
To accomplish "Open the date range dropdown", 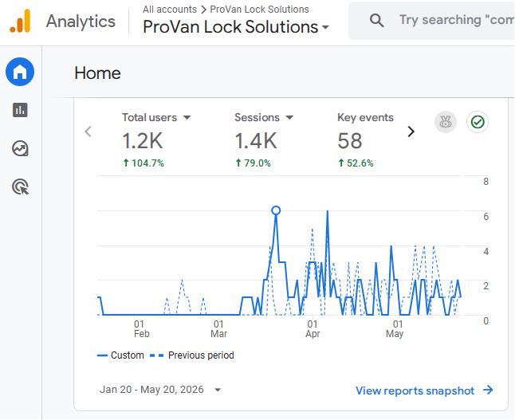I will pyautogui.click(x=160, y=390).
